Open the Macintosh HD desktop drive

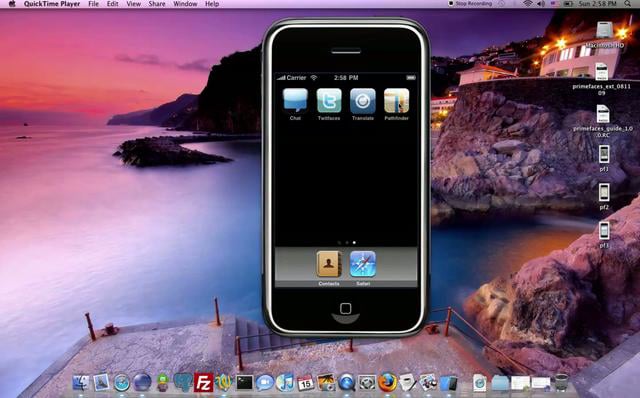point(604,30)
